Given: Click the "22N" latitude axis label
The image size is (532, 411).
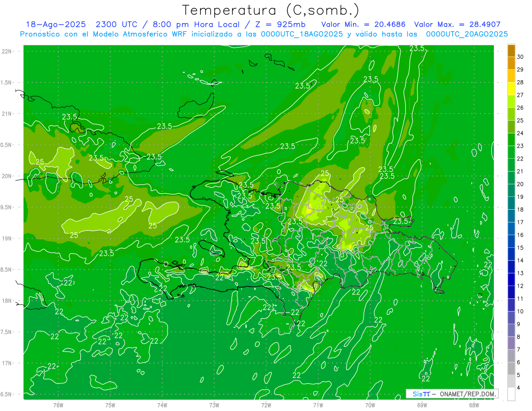Looking at the screenshot, I should (x=7, y=51).
